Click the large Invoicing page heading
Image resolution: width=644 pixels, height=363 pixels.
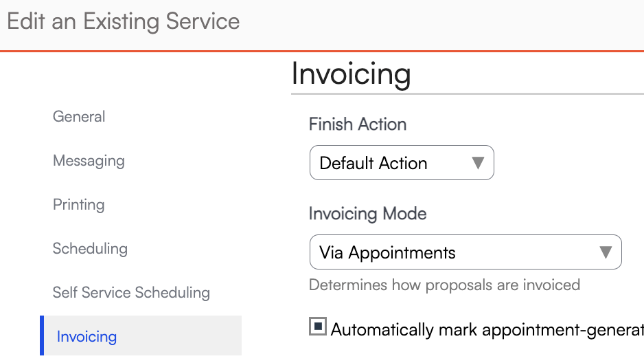[x=351, y=74]
